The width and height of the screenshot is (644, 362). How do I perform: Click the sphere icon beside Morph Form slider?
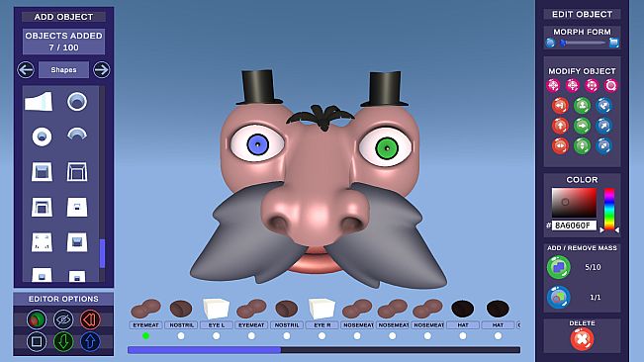[x=550, y=43]
